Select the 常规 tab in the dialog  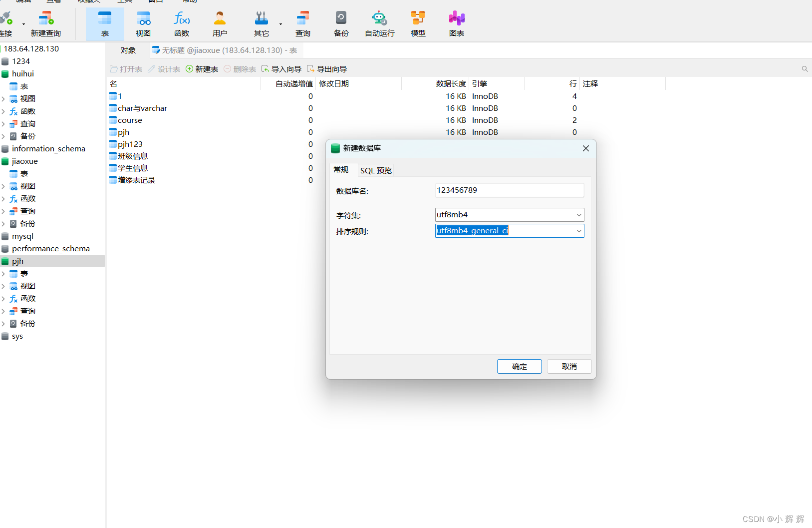pyautogui.click(x=341, y=170)
